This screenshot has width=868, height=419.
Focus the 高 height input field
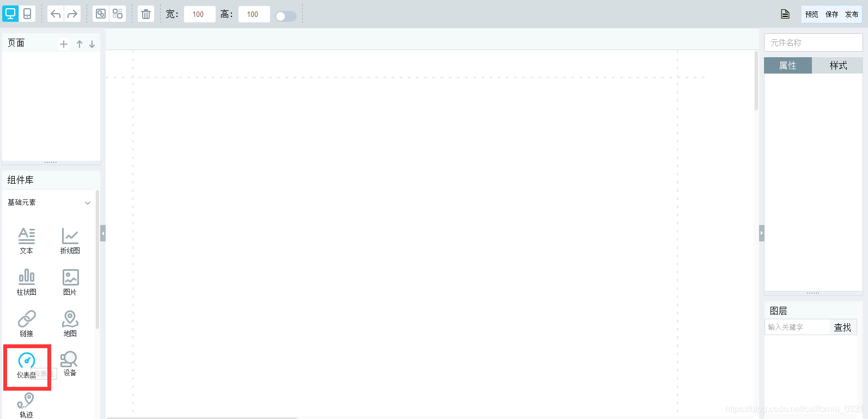[254, 14]
